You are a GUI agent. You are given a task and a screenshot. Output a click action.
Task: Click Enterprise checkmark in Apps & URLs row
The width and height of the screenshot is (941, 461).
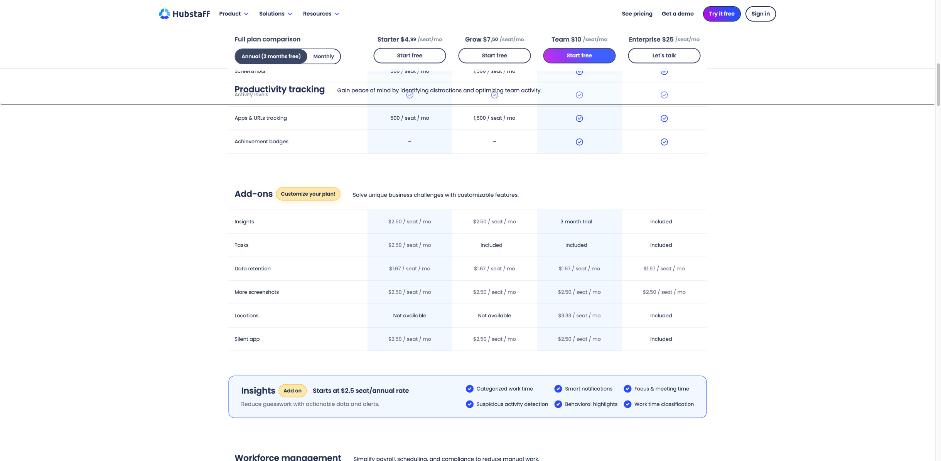point(664,118)
